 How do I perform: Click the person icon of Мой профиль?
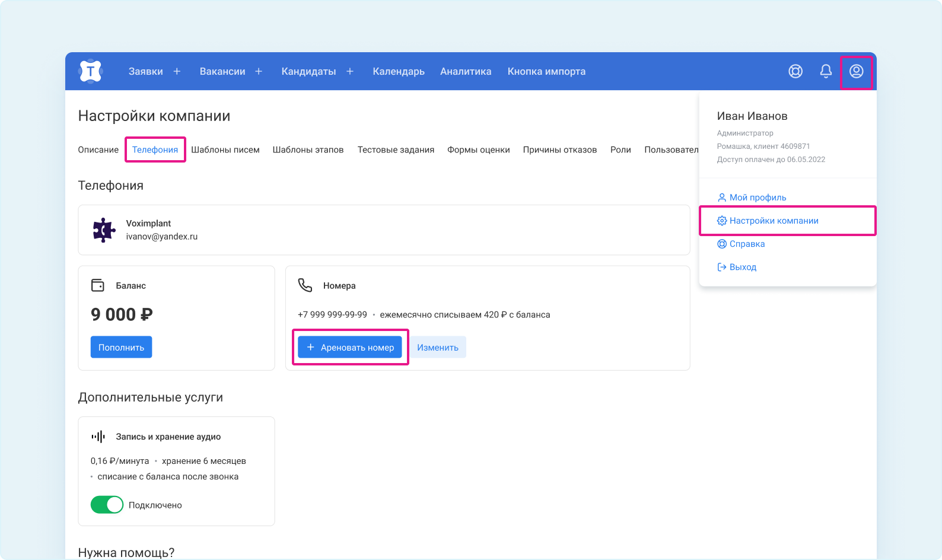722,198
